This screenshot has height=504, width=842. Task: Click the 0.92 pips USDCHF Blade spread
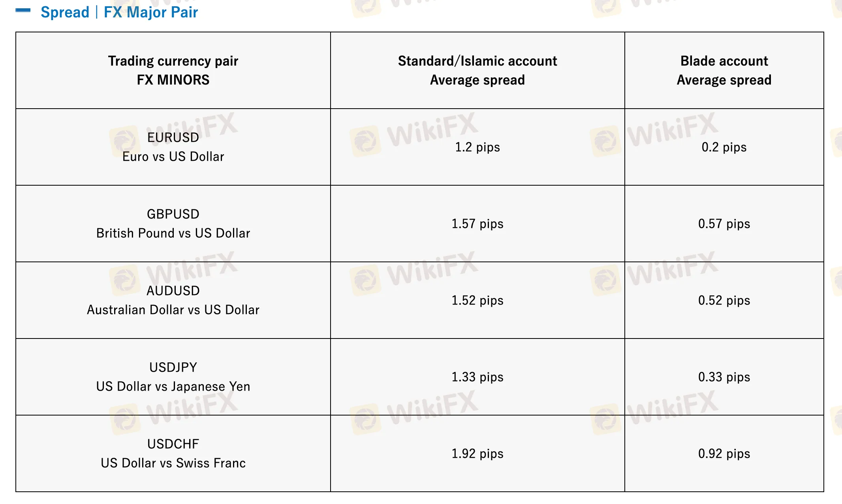click(724, 453)
